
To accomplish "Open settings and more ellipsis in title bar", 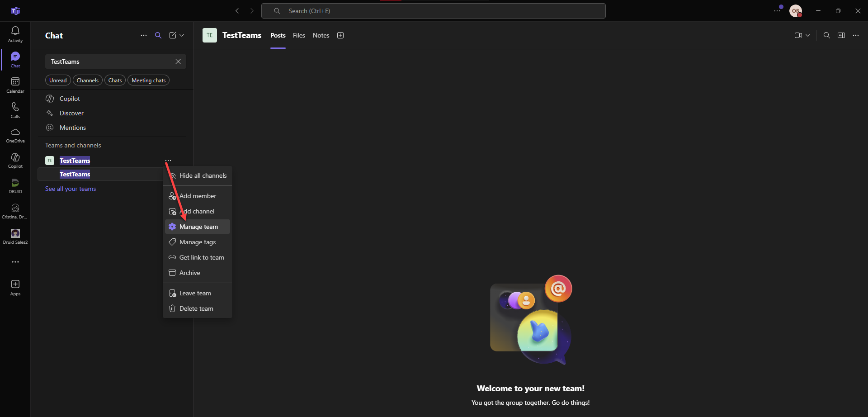I will (777, 11).
